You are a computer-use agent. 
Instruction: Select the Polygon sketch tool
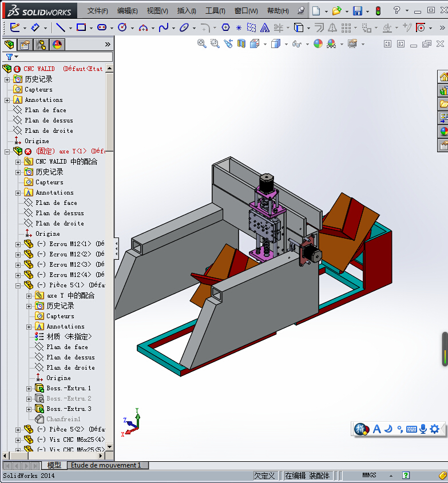225,27
